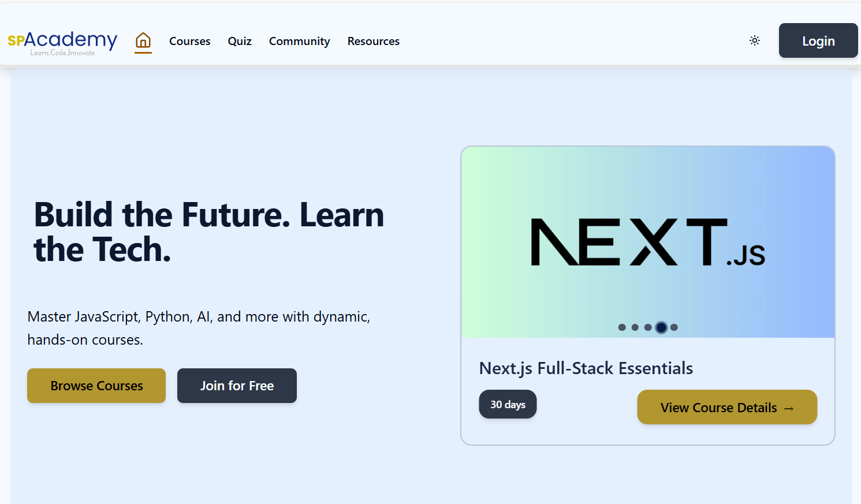861x504 pixels.
Task: Open the Quiz section
Action: click(240, 41)
